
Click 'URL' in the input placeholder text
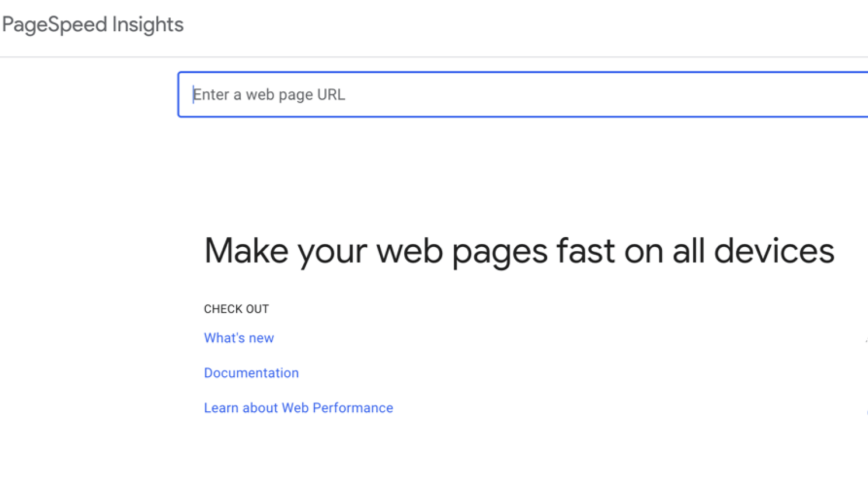331,95
